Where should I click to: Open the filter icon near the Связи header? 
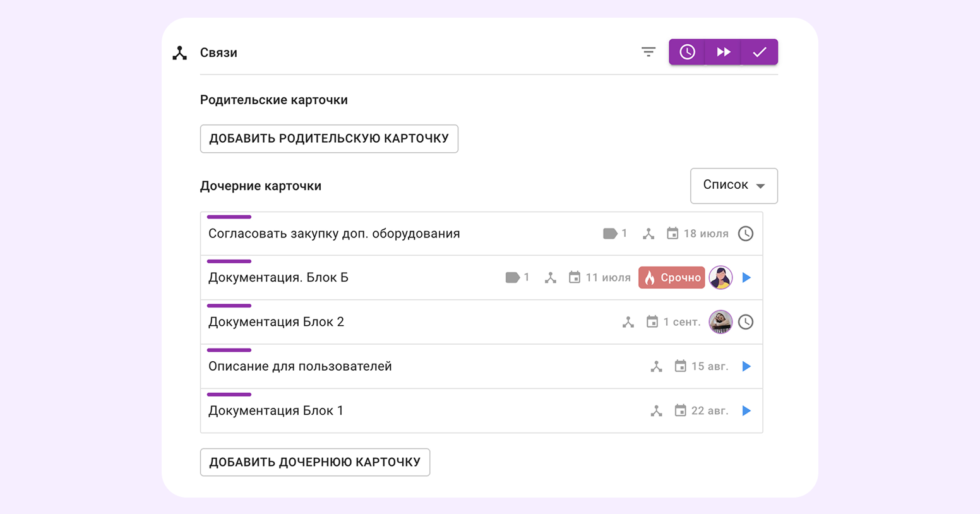pyautogui.click(x=648, y=52)
